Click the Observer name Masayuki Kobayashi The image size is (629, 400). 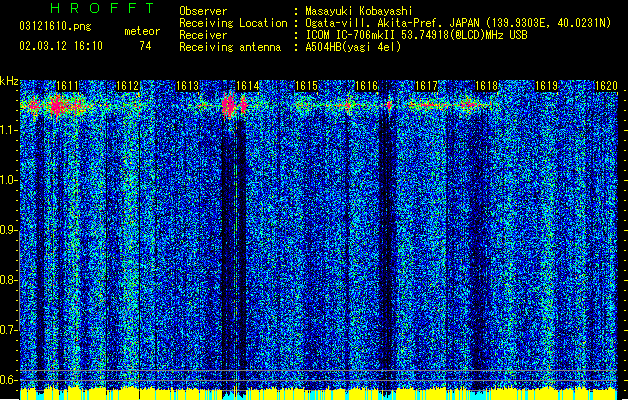pyautogui.click(x=358, y=11)
